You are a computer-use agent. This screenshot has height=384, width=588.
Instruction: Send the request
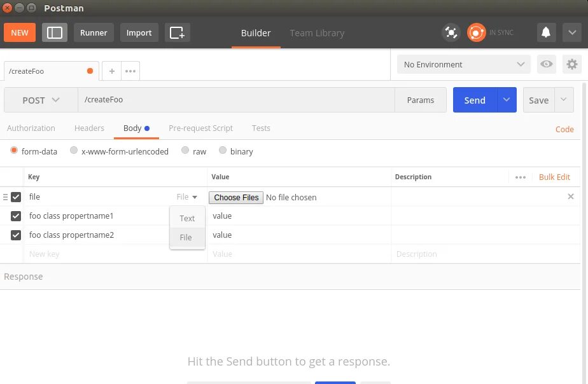(475, 100)
